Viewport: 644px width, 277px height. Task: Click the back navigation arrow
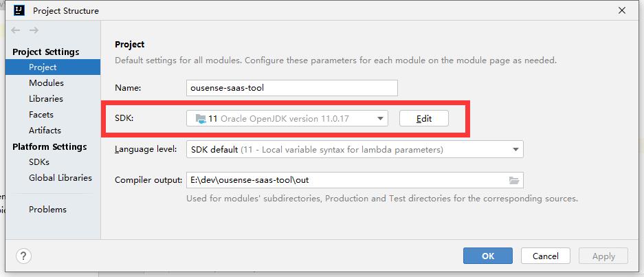16,31
